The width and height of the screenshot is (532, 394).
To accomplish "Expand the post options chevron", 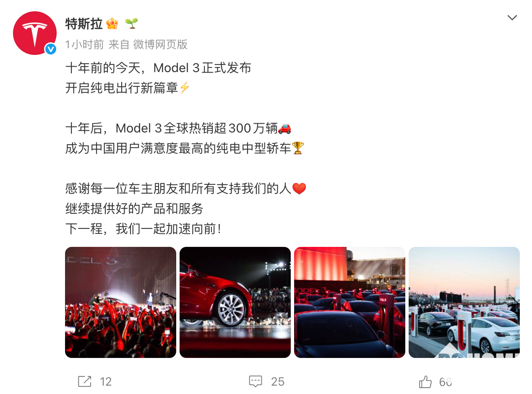I will click(x=512, y=18).
